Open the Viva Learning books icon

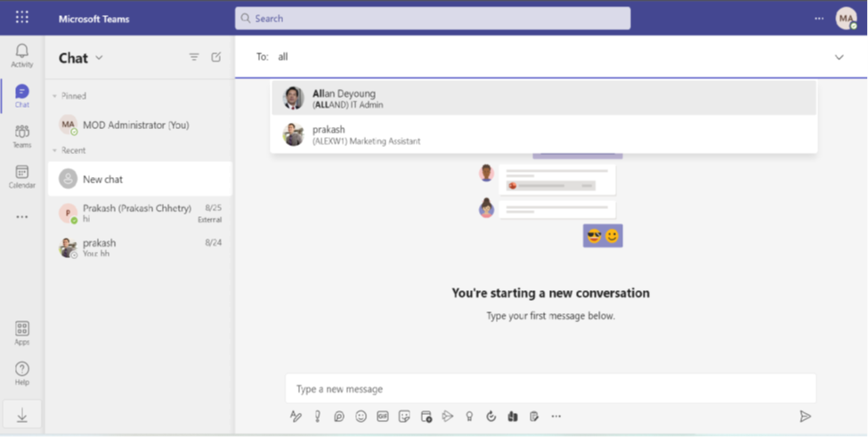tap(513, 417)
